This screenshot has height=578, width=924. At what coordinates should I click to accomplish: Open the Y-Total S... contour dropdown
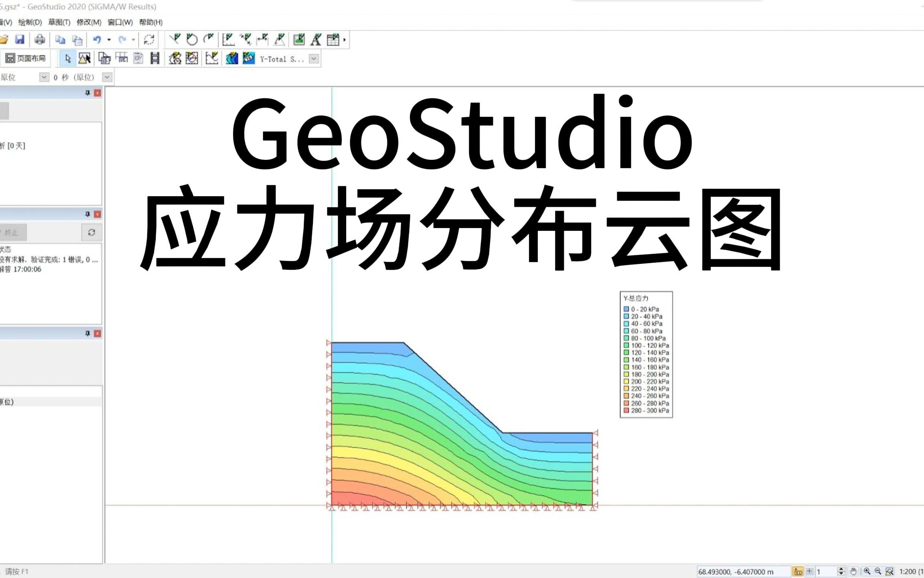(x=314, y=59)
